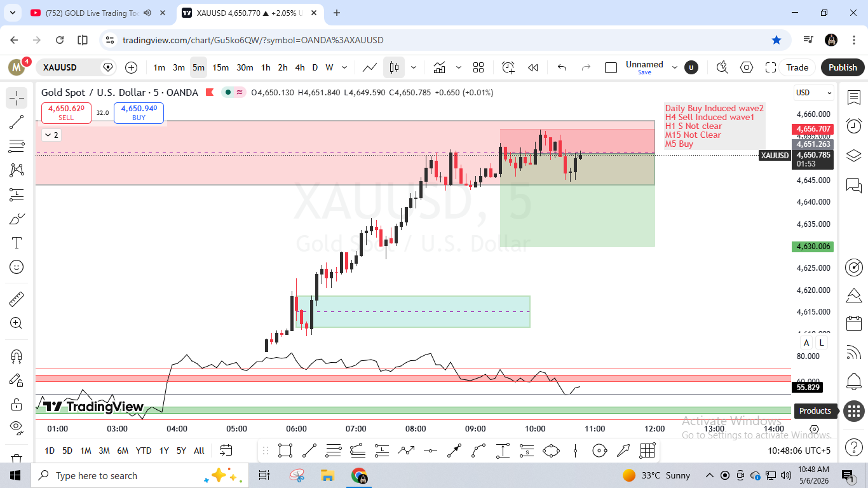The height and width of the screenshot is (488, 868).
Task: Open the help center question icon
Action: [x=853, y=447]
